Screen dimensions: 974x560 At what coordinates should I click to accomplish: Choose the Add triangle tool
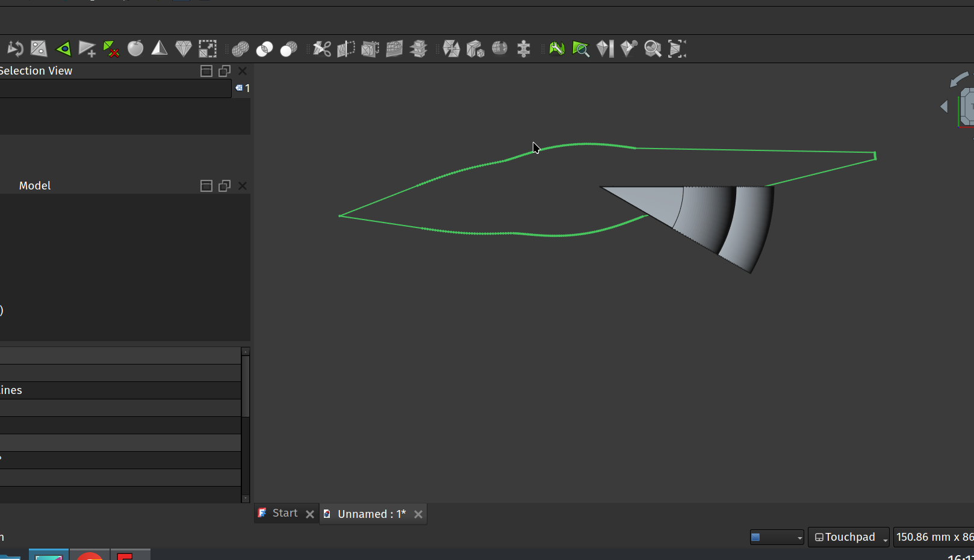point(87,49)
